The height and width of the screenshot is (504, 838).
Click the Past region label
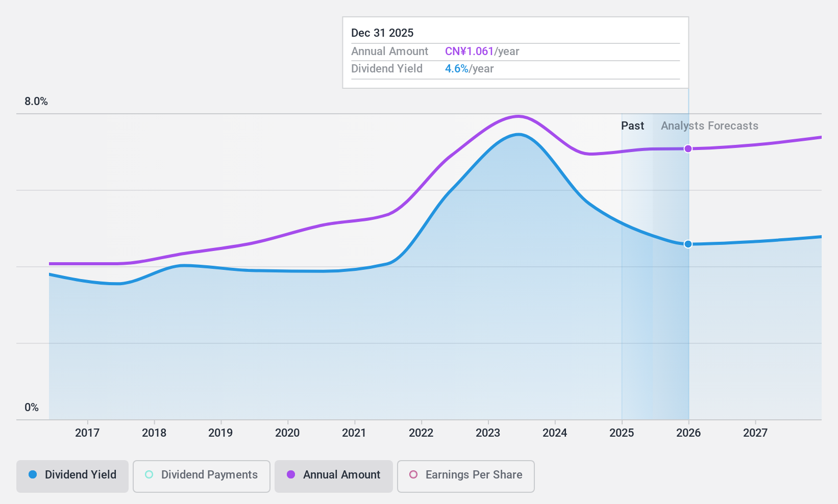[632, 126]
